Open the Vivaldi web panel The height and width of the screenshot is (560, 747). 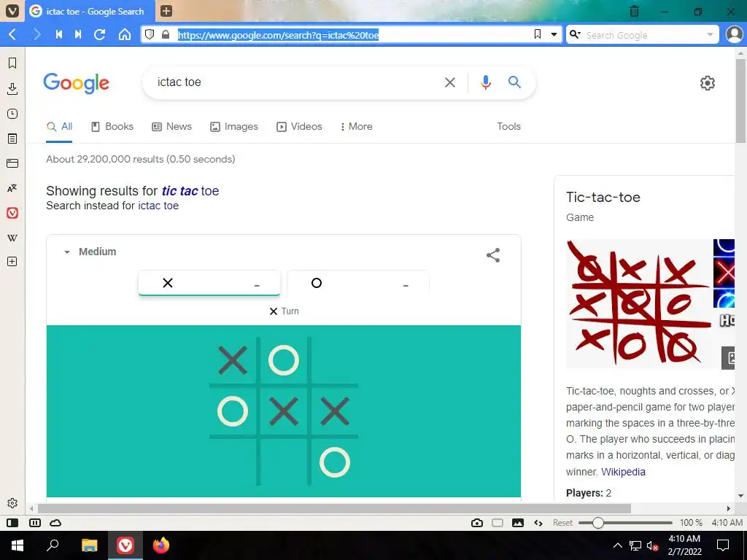click(x=12, y=213)
